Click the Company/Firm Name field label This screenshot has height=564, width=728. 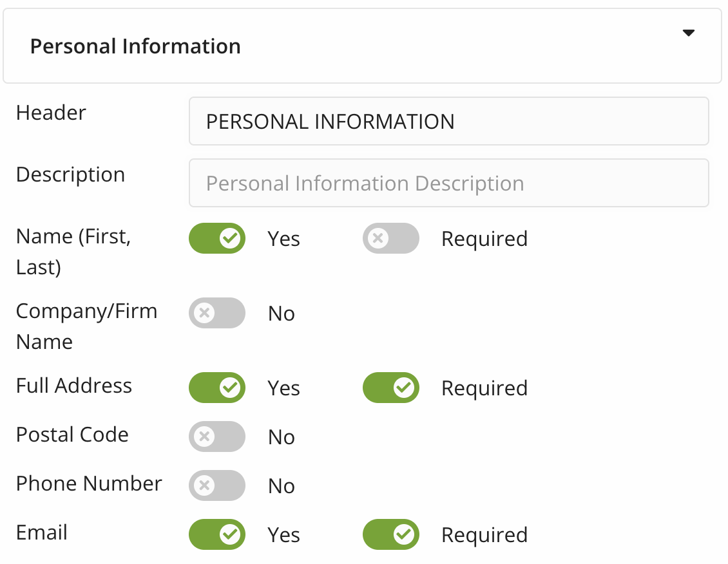click(86, 326)
